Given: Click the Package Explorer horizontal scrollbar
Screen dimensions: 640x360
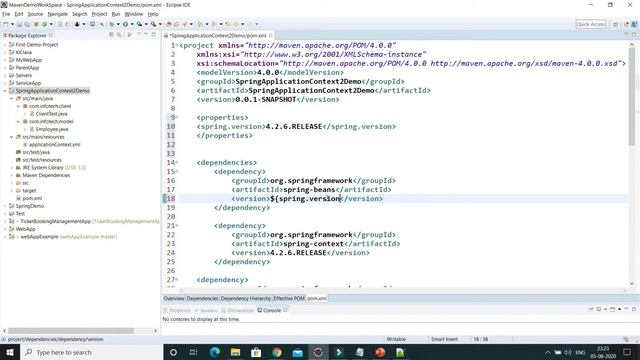Looking at the screenshot, I should coord(70,331).
